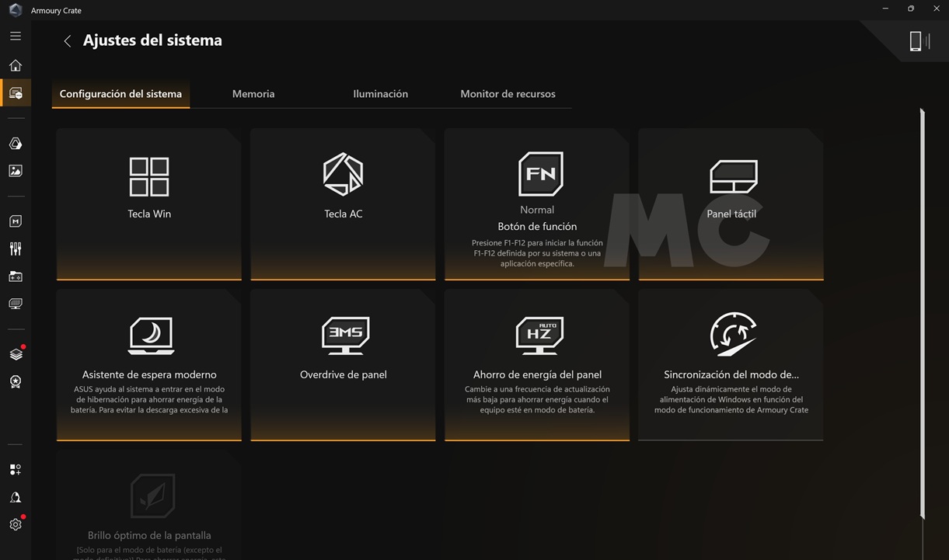This screenshot has height=560, width=949.
Task: Open the Monitor de recursos tab
Action: (x=508, y=94)
